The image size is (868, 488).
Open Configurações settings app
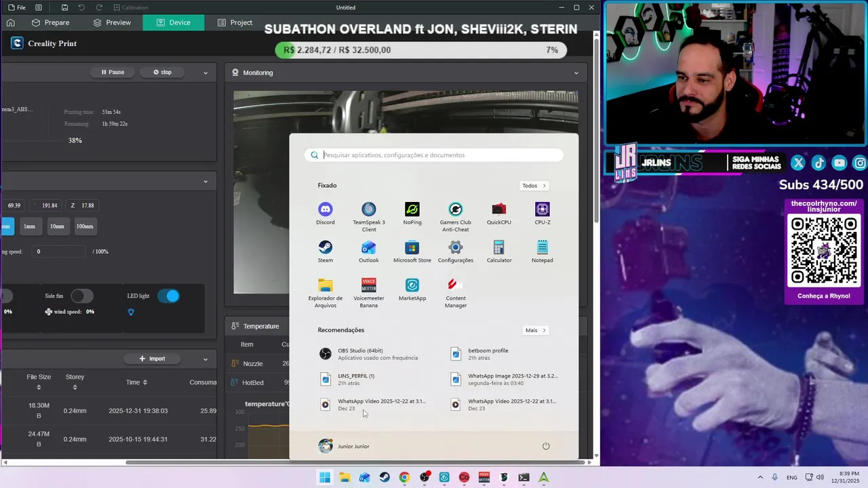[456, 251]
